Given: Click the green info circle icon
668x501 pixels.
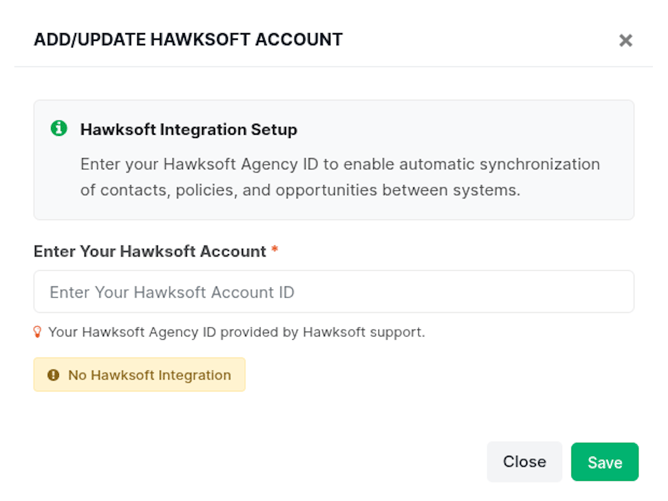Looking at the screenshot, I should 59,129.
